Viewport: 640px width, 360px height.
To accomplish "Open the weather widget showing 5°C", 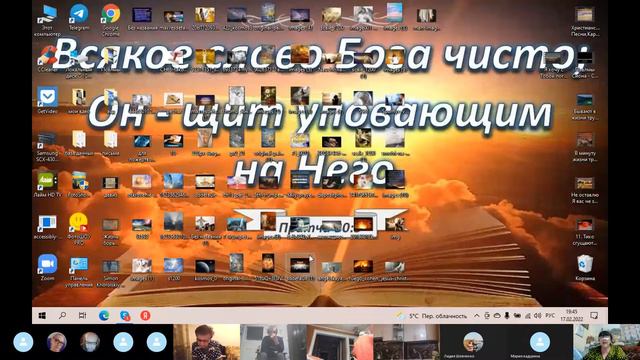I will coord(432,316).
